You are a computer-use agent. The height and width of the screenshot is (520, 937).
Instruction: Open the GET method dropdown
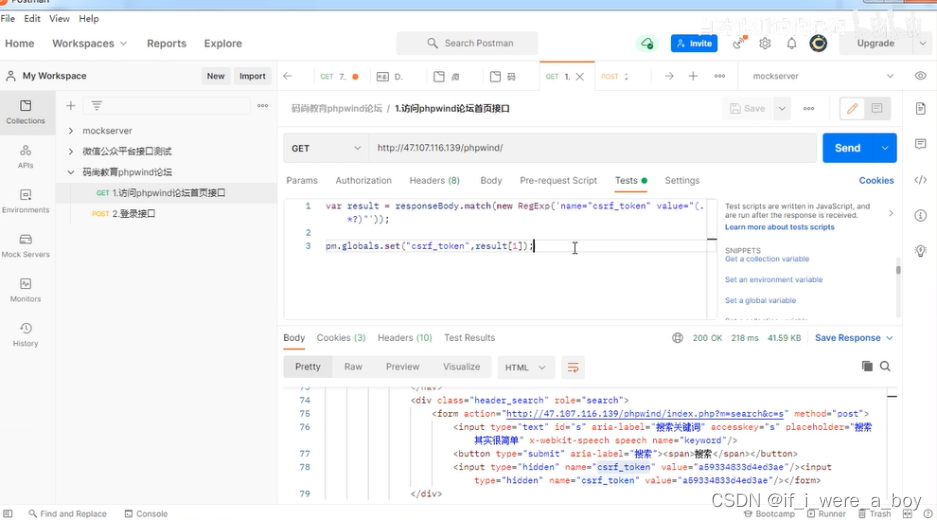pos(326,148)
